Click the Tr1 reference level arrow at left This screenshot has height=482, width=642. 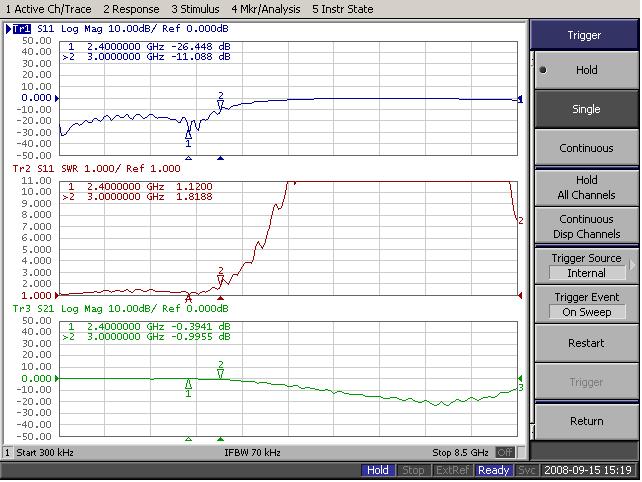tap(58, 98)
